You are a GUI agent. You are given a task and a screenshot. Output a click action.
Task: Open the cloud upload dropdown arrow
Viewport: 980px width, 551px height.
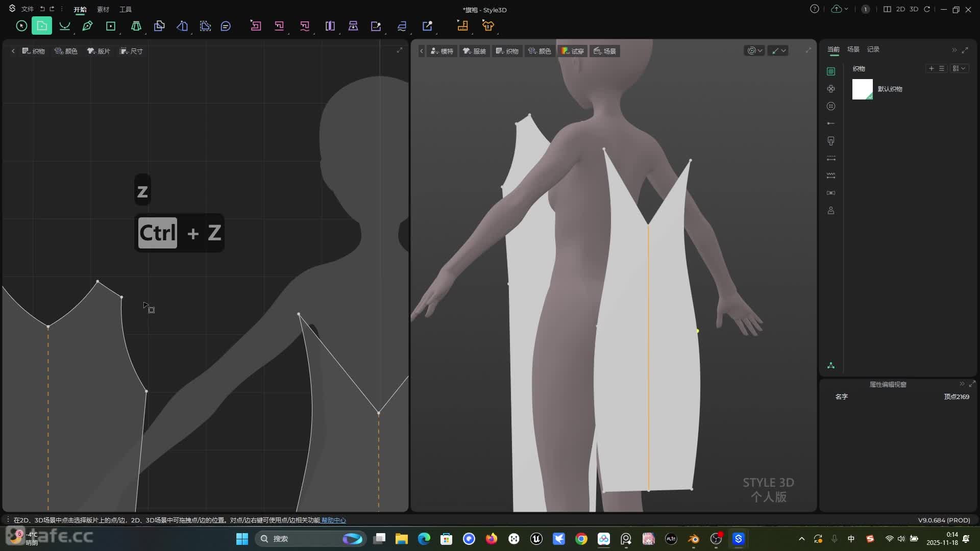[846, 9]
